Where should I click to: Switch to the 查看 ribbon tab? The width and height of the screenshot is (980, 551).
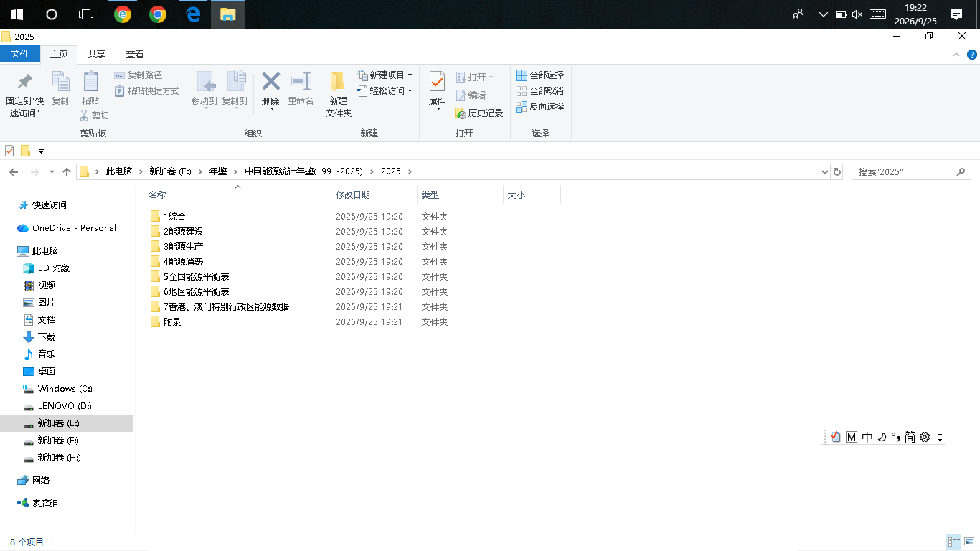135,55
